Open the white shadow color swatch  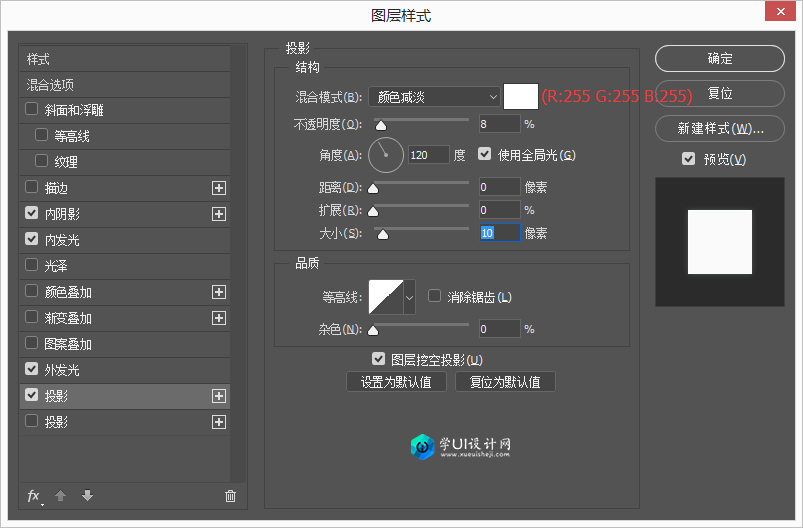[x=520, y=96]
